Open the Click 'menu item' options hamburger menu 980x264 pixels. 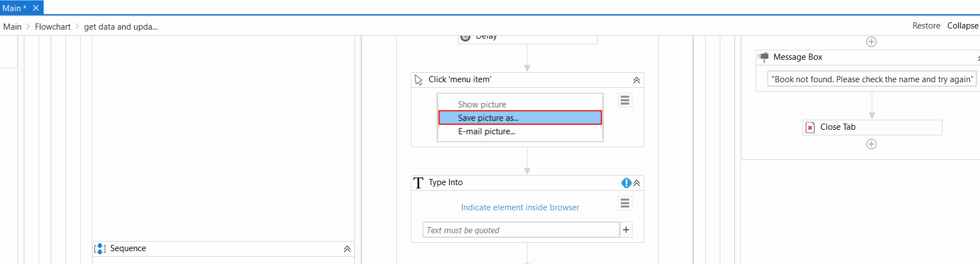(625, 100)
